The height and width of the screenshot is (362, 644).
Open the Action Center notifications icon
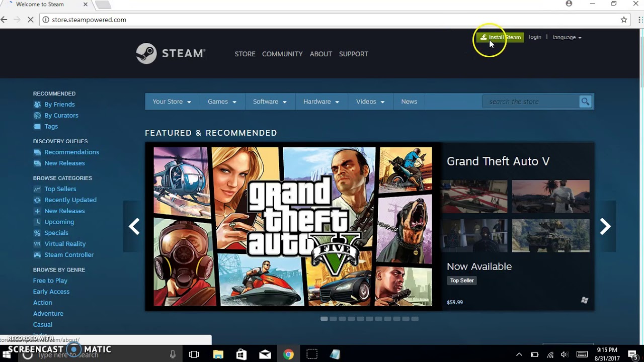(632, 354)
